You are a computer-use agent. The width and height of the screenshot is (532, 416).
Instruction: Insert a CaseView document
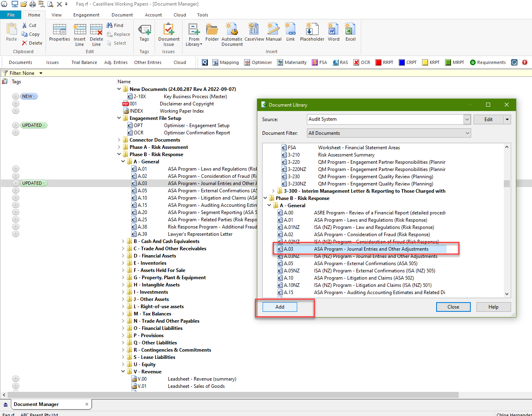[x=254, y=32]
